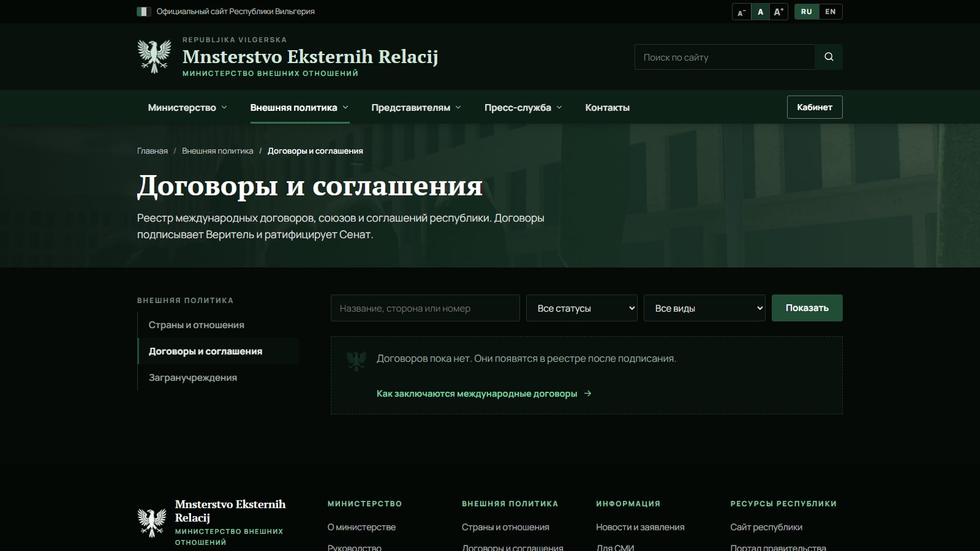980x551 pixels.
Task: Increase font size with A+ button
Action: [778, 12]
